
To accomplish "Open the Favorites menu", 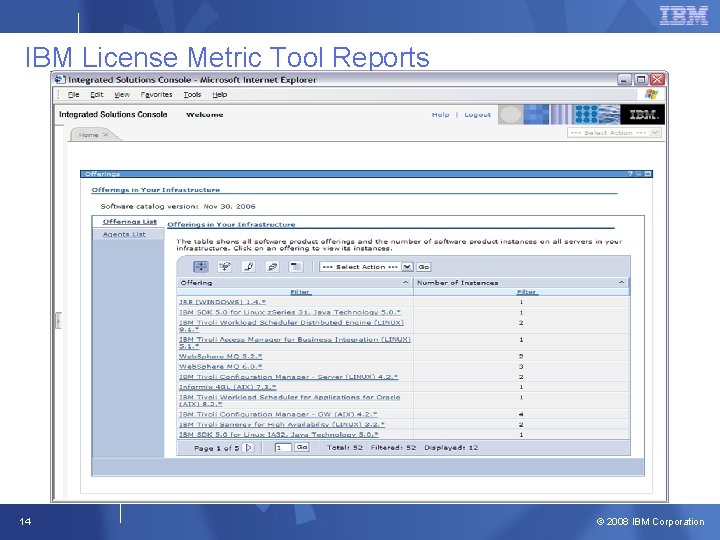I will [x=156, y=95].
